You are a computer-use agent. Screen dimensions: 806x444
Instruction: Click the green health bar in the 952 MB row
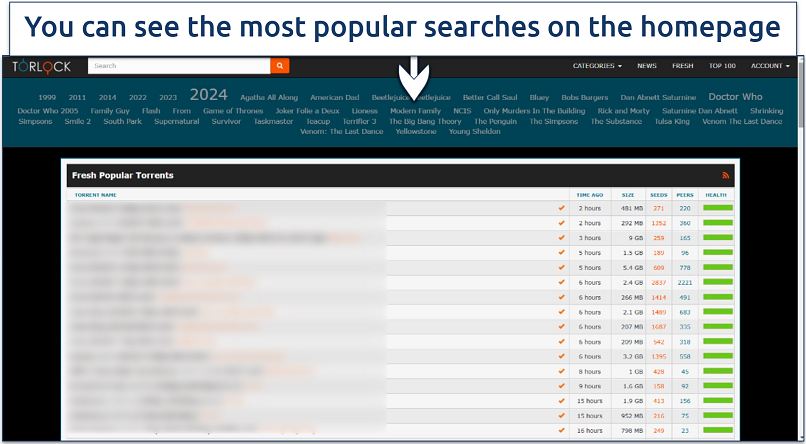click(x=718, y=415)
